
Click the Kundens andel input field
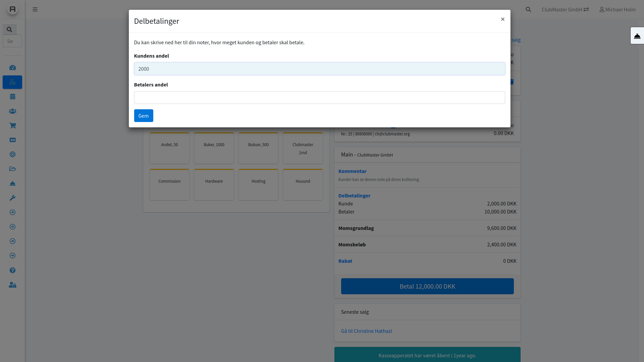tap(319, 69)
